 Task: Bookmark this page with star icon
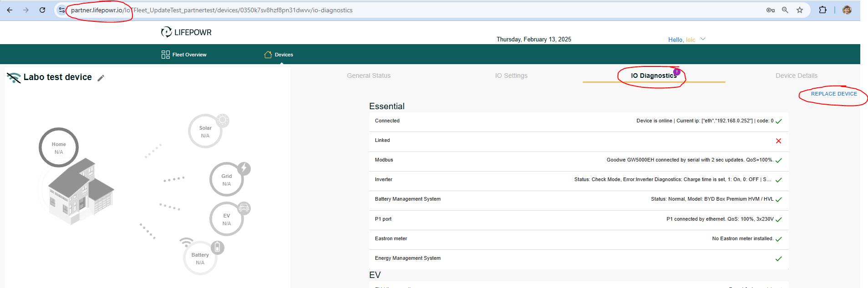pyautogui.click(x=800, y=10)
